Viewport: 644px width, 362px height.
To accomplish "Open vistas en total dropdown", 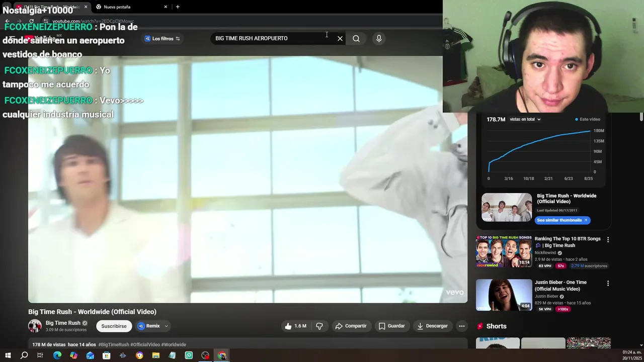I will click(x=525, y=119).
